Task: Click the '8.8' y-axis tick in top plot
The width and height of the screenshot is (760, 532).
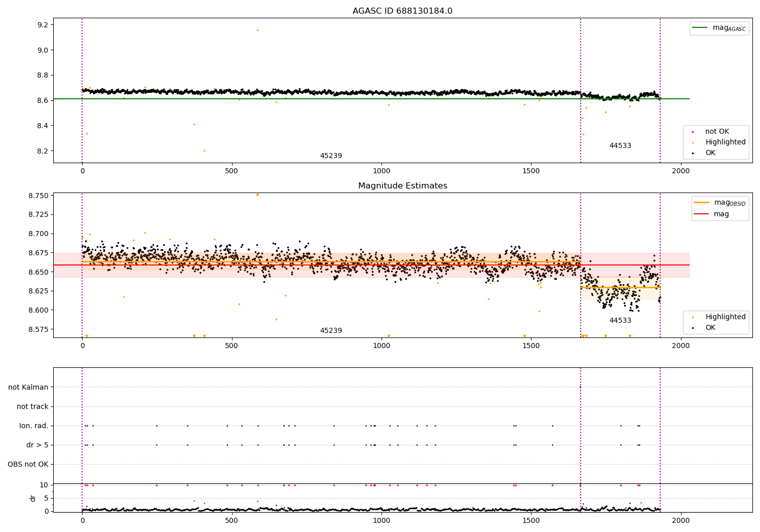Action: click(x=43, y=75)
